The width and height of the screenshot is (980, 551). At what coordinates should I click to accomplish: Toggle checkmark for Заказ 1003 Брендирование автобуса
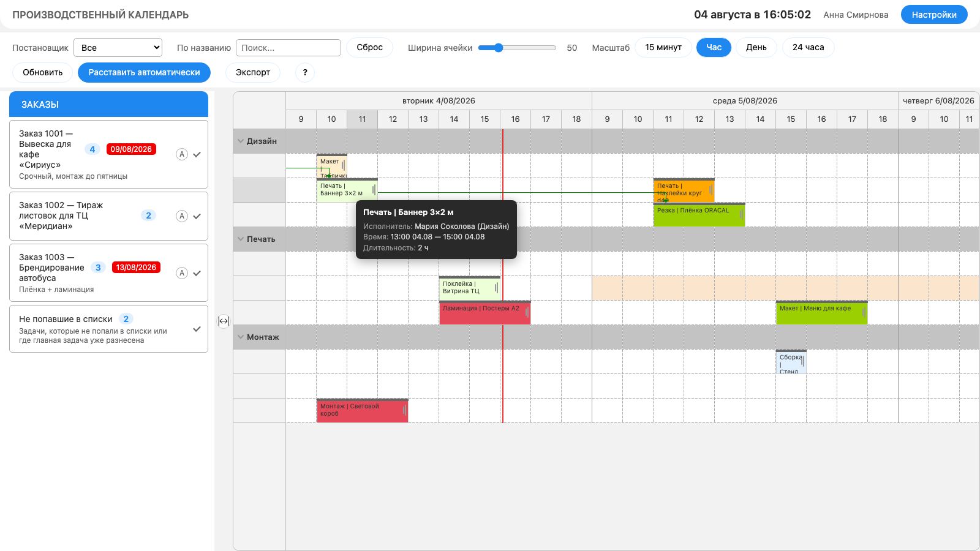point(197,273)
